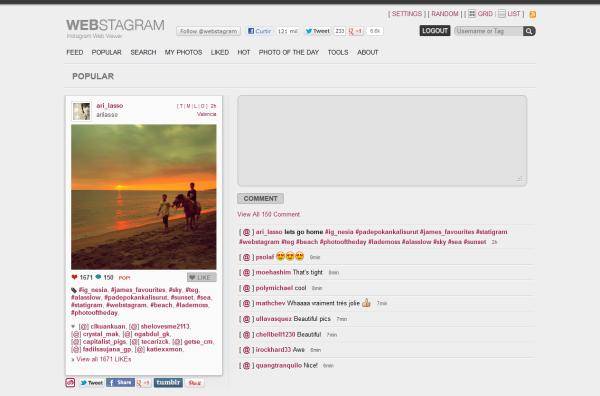
Task: Toggle the LIKE button on the photo
Action: click(202, 277)
